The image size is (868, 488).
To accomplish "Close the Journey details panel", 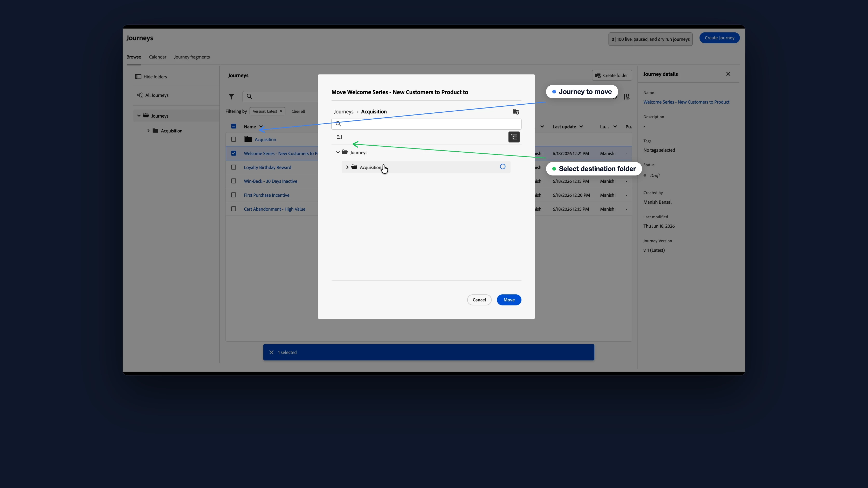I will (728, 74).
